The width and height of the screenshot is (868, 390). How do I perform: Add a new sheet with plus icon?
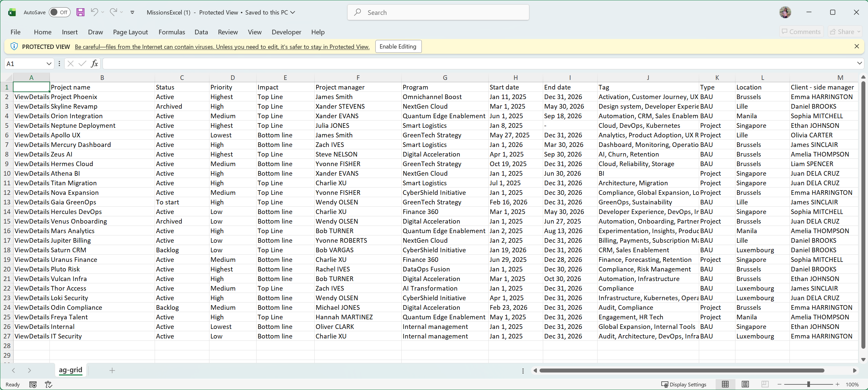click(112, 370)
